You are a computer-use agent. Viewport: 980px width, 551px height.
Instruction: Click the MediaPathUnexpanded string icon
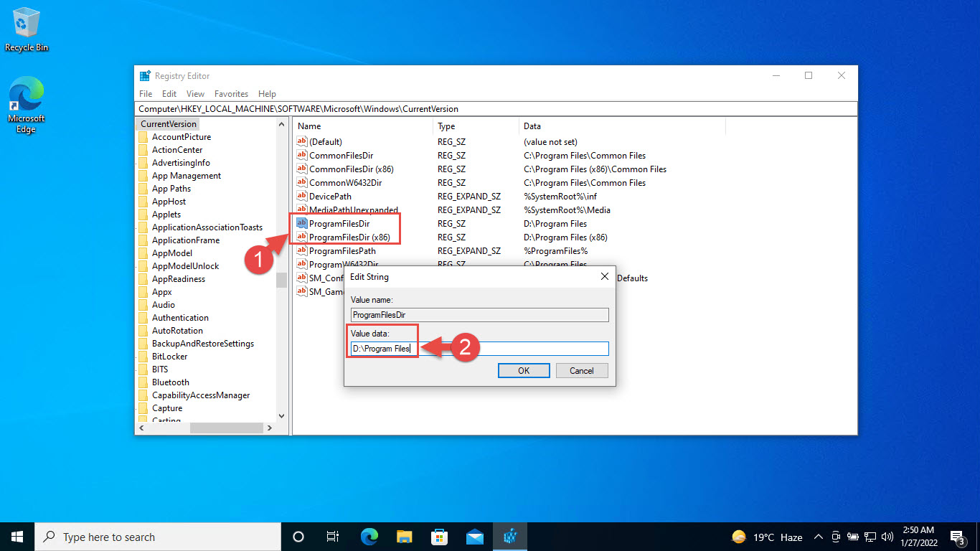point(301,209)
